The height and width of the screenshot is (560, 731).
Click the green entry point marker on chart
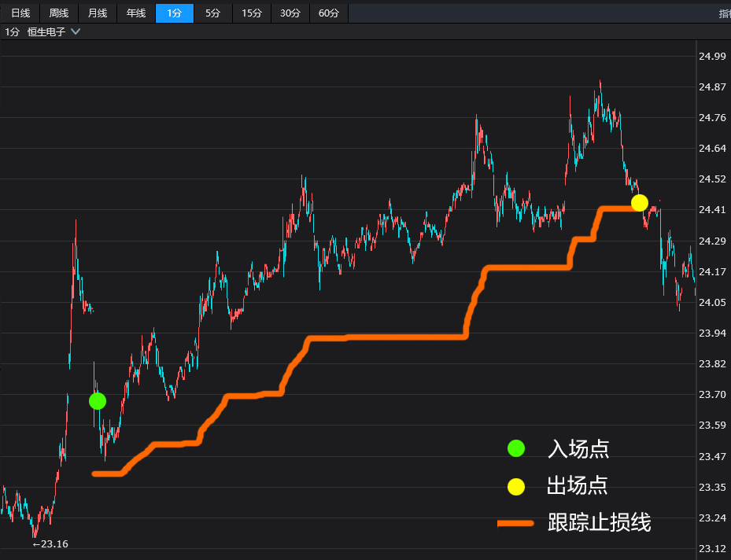(97, 401)
